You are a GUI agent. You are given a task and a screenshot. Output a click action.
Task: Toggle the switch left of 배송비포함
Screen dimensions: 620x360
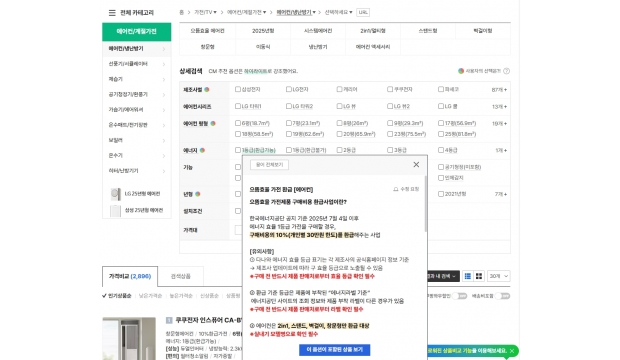click(x=460, y=296)
